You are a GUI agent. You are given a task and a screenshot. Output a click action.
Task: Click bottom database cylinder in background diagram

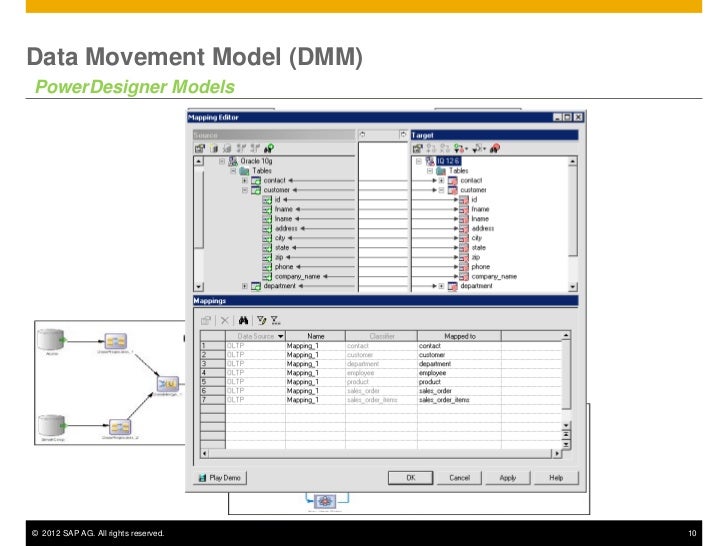tap(52, 425)
